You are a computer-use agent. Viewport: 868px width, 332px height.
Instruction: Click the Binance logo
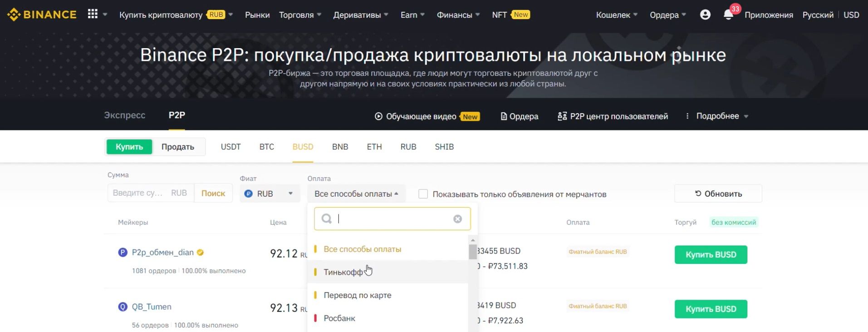pyautogui.click(x=42, y=15)
